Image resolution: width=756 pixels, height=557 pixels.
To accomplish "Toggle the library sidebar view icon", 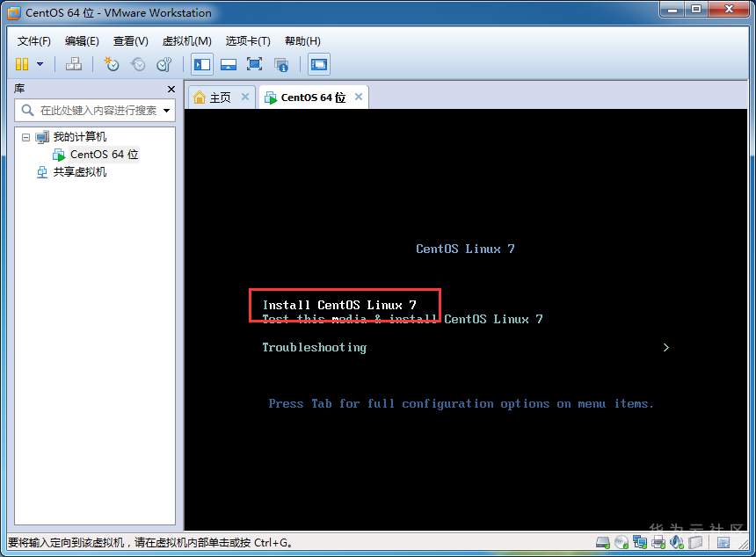I will pyautogui.click(x=202, y=64).
